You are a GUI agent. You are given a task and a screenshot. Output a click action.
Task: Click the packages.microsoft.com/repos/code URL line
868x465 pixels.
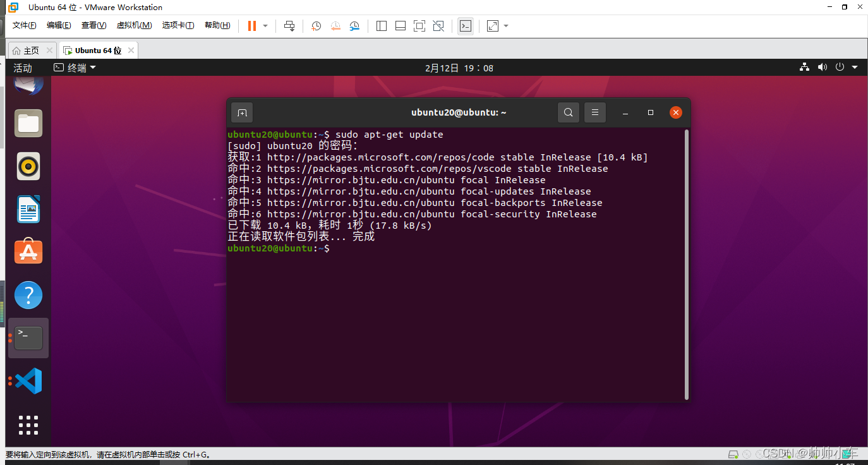(x=438, y=157)
